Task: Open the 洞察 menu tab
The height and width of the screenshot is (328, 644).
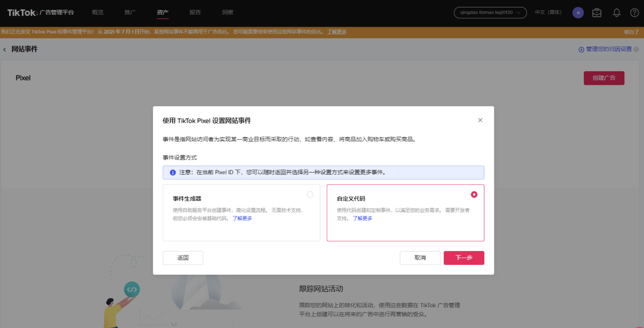Action: (x=228, y=12)
